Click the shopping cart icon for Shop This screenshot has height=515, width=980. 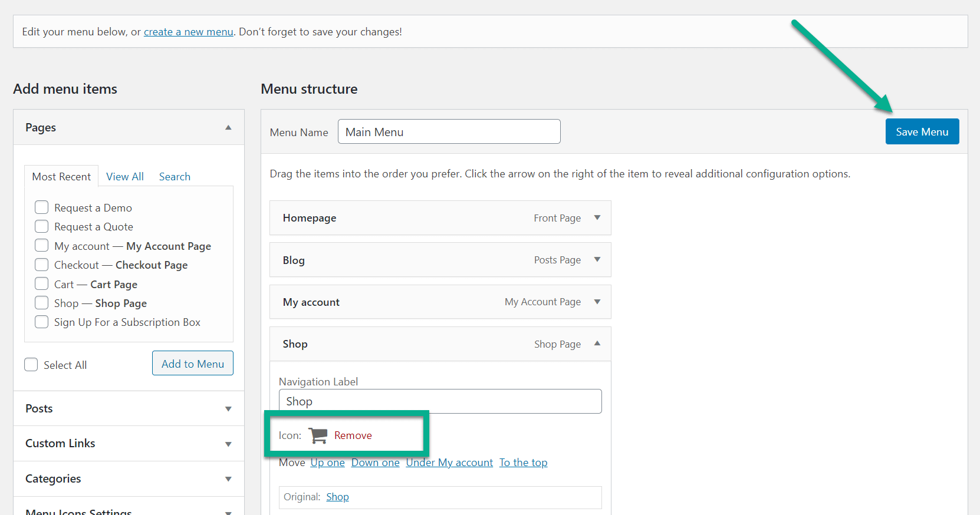pyautogui.click(x=318, y=435)
